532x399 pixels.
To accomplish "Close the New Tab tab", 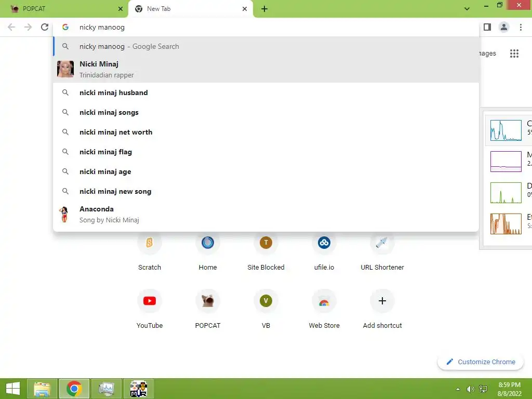I will pyautogui.click(x=245, y=9).
